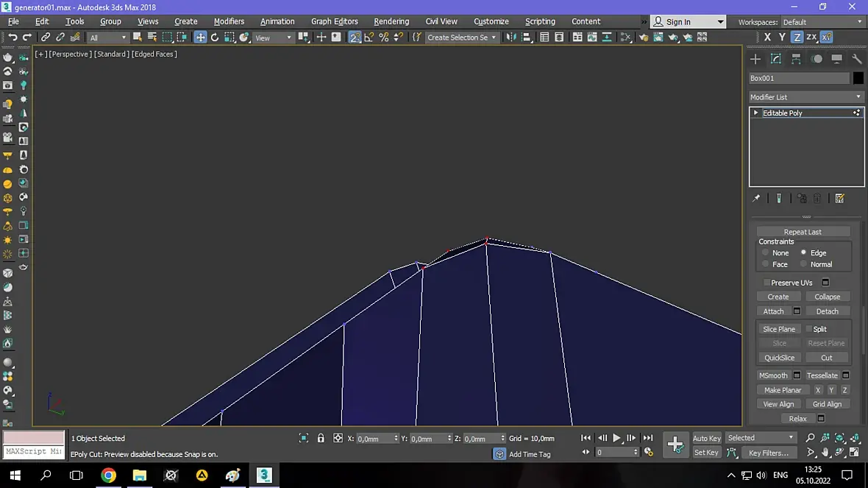Open the Graph Editors menu
Image resolution: width=868 pixels, height=488 pixels.
pos(334,21)
